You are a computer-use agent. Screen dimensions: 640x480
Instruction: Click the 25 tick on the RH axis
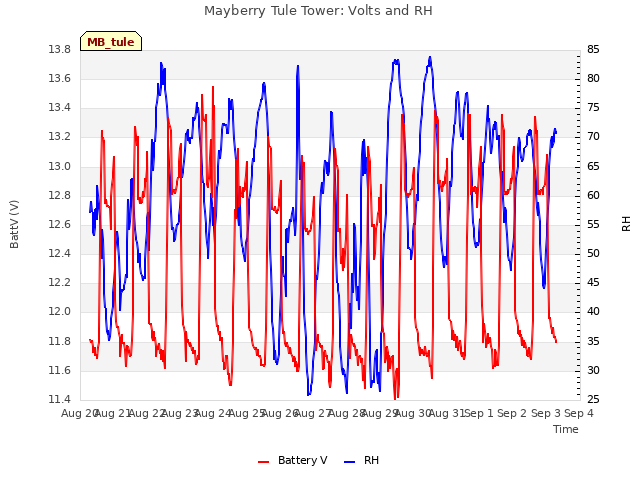[x=593, y=399]
